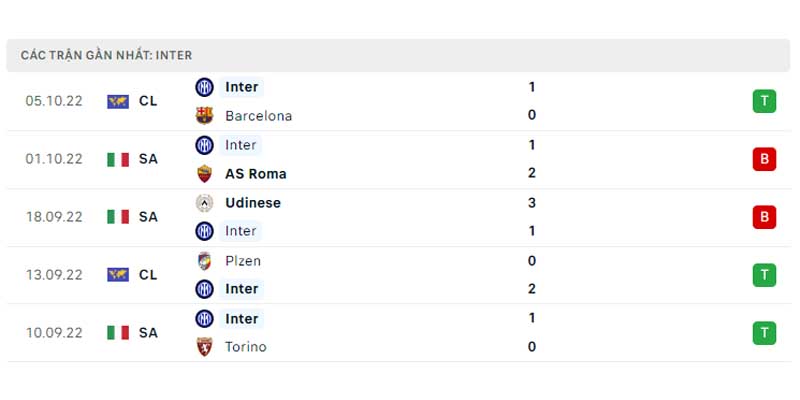Click the Barcelona club crest
The image size is (800, 400).
pyautogui.click(x=204, y=115)
